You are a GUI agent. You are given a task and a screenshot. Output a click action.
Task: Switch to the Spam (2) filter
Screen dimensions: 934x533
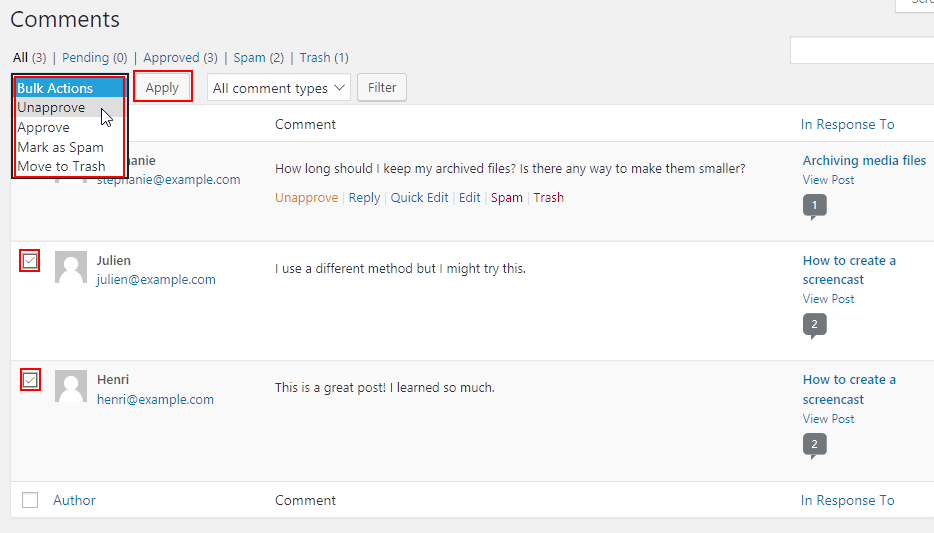259,58
